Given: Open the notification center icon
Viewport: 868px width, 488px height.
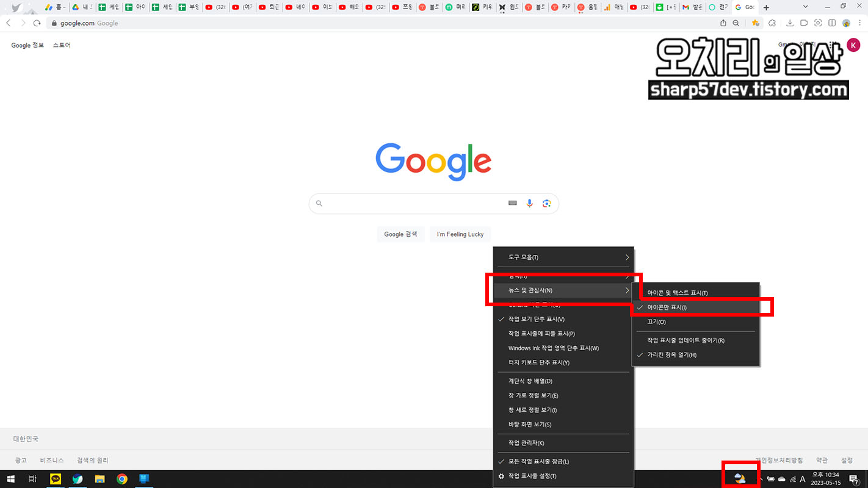Looking at the screenshot, I should coord(855,479).
